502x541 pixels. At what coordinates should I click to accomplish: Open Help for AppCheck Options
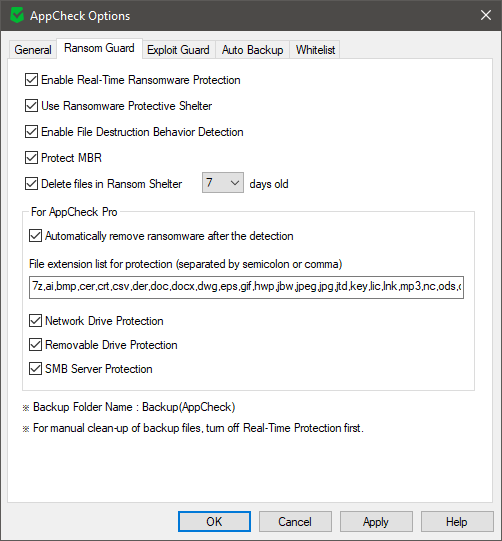(457, 522)
